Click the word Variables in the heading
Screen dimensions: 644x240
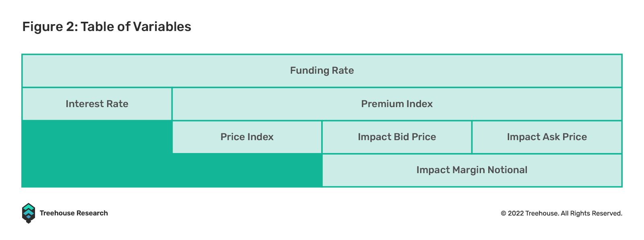tap(162, 27)
